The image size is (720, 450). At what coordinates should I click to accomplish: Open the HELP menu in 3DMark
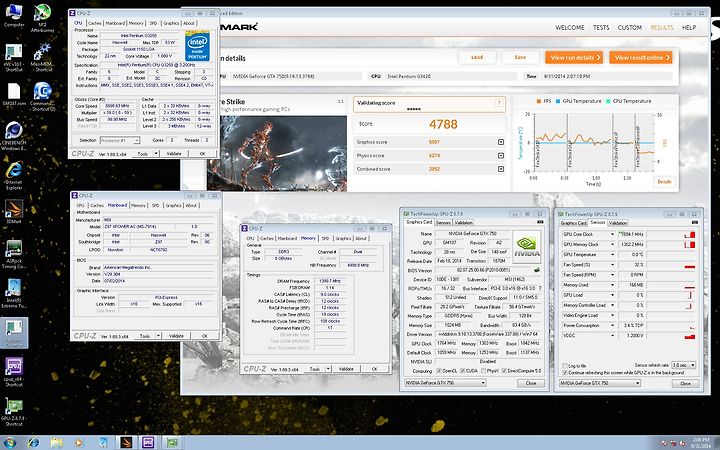tap(689, 28)
